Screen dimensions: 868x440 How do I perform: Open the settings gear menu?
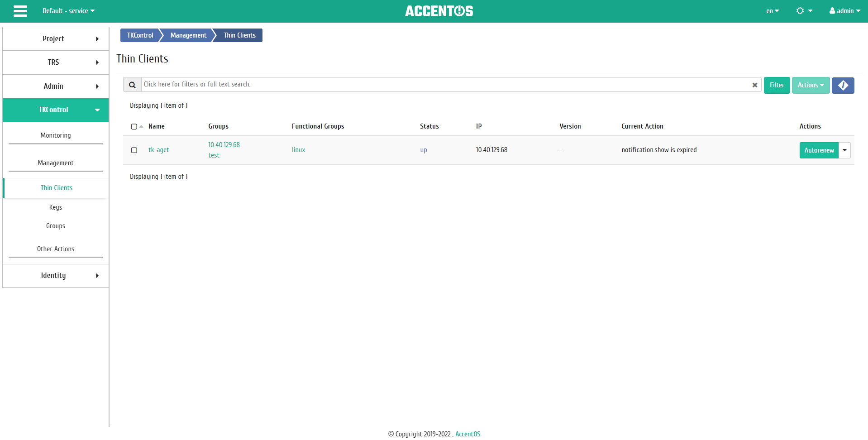[804, 11]
